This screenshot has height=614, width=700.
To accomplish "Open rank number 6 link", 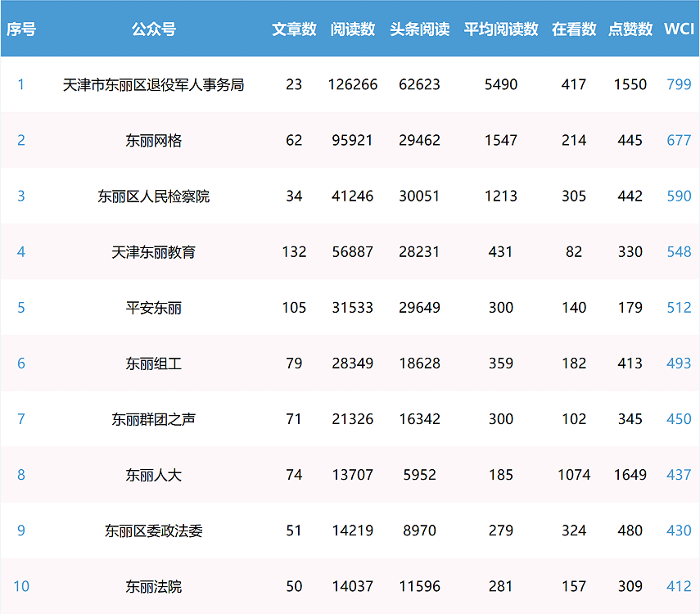I will 21,363.
